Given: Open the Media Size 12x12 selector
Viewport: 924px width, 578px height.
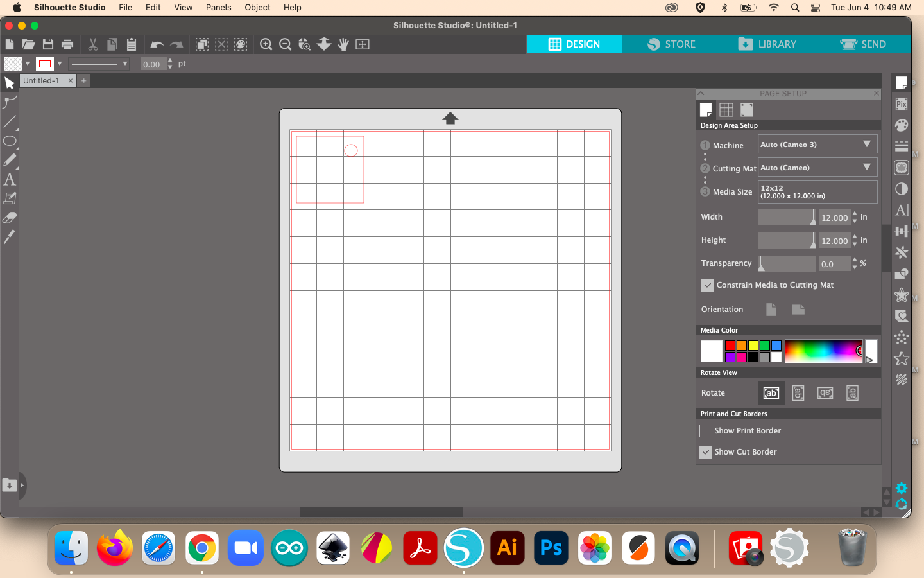Looking at the screenshot, I should pos(817,192).
